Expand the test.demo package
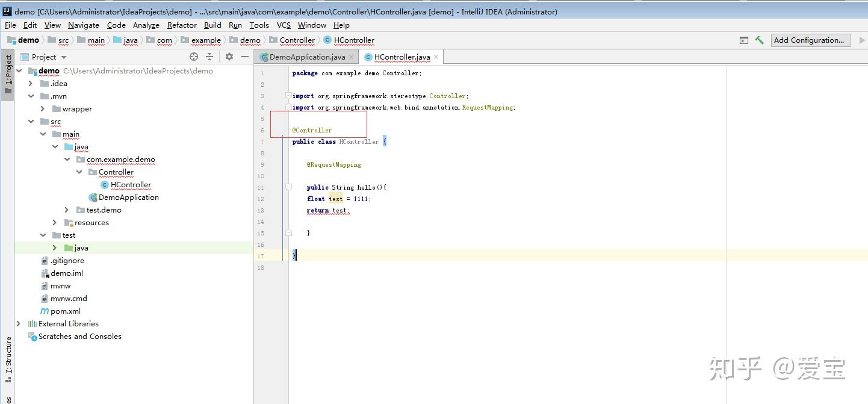Image resolution: width=868 pixels, height=404 pixels. [x=67, y=210]
